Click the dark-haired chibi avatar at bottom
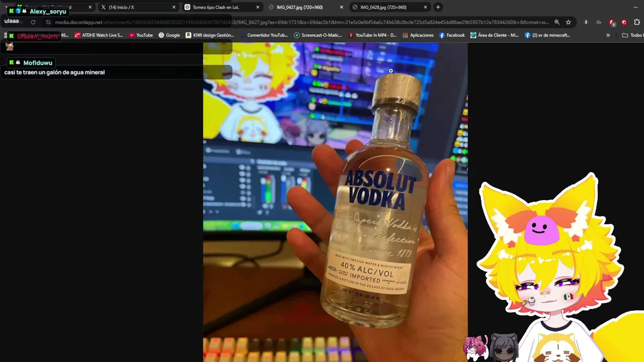 coord(504,347)
